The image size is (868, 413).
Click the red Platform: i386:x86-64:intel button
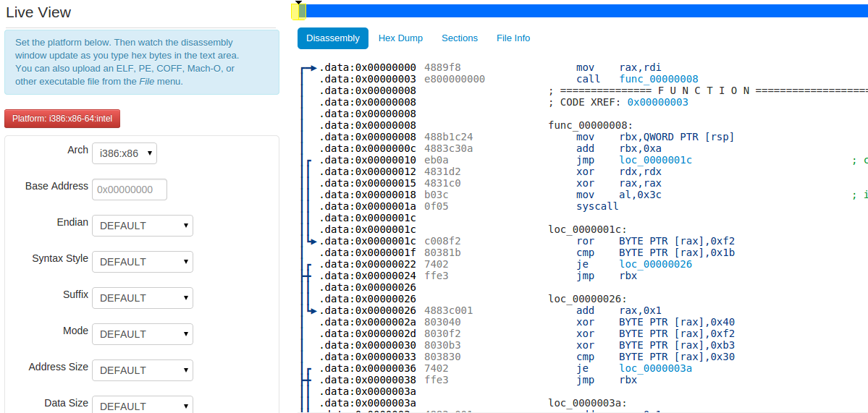coord(62,119)
